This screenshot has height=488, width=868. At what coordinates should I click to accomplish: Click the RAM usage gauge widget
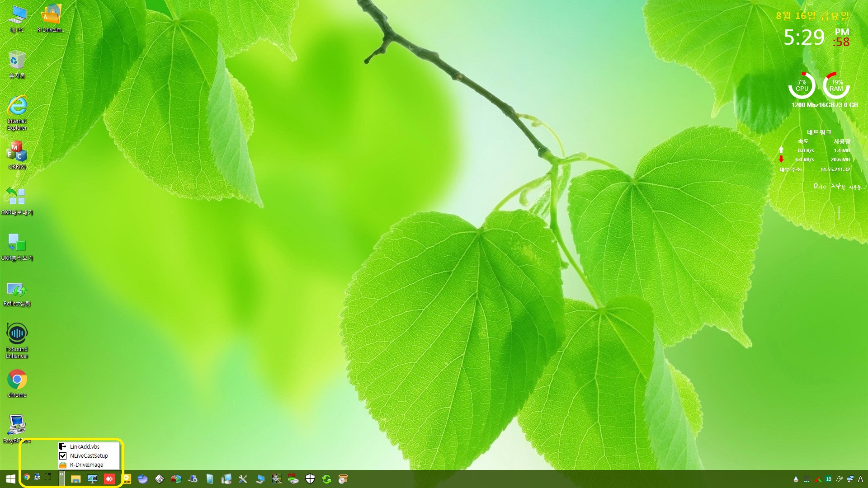[x=836, y=85]
